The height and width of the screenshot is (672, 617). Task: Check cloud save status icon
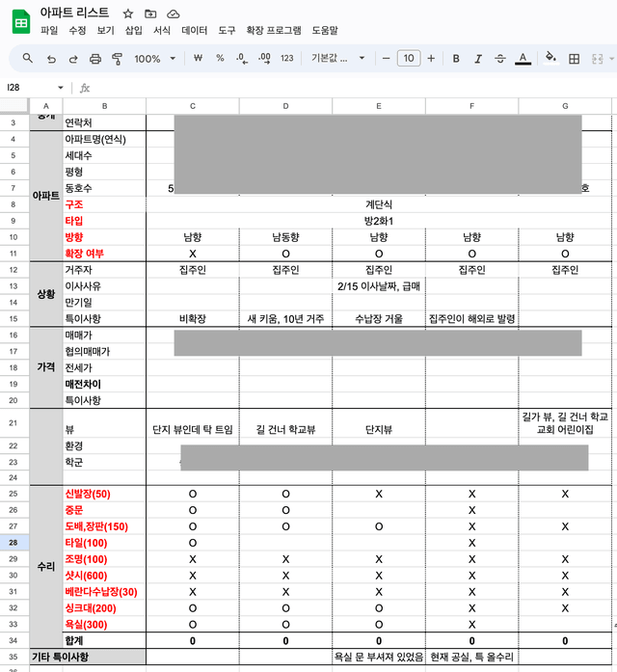click(174, 13)
